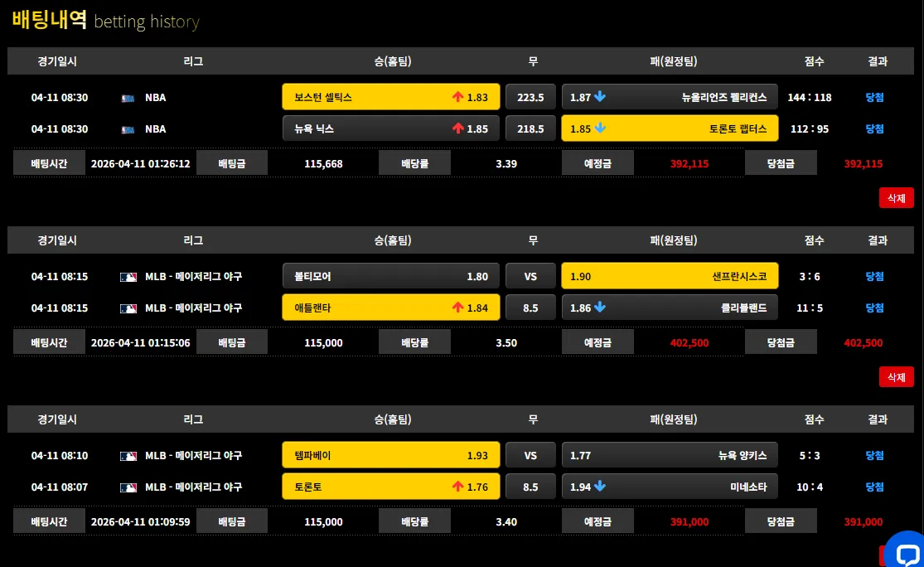Select the 보스턴 셀틱스 home odds box

(x=390, y=97)
